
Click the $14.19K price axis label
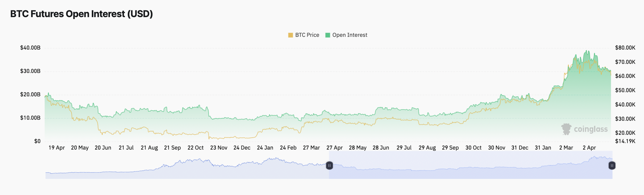625,141
